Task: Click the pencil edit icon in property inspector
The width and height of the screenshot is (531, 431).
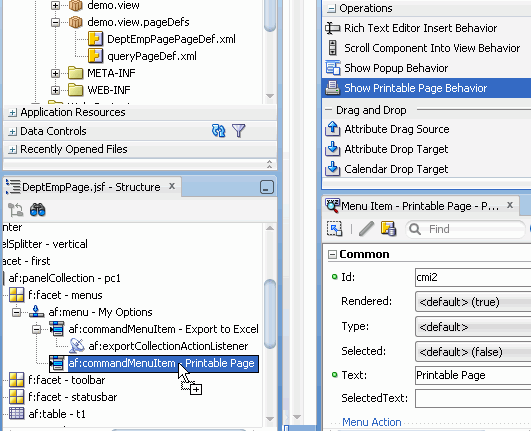Action: click(366, 229)
